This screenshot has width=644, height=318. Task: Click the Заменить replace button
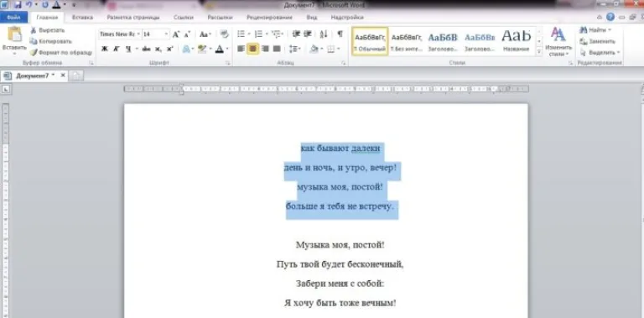tap(597, 41)
